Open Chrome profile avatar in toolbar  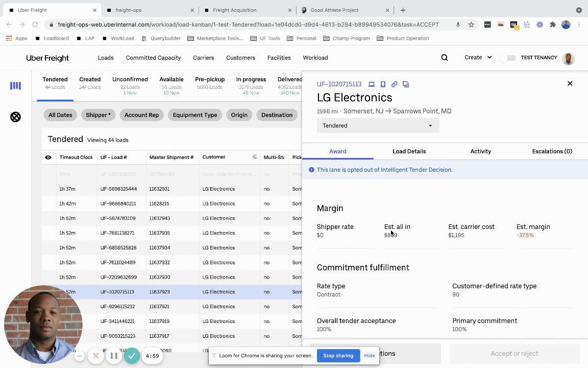[566, 25]
